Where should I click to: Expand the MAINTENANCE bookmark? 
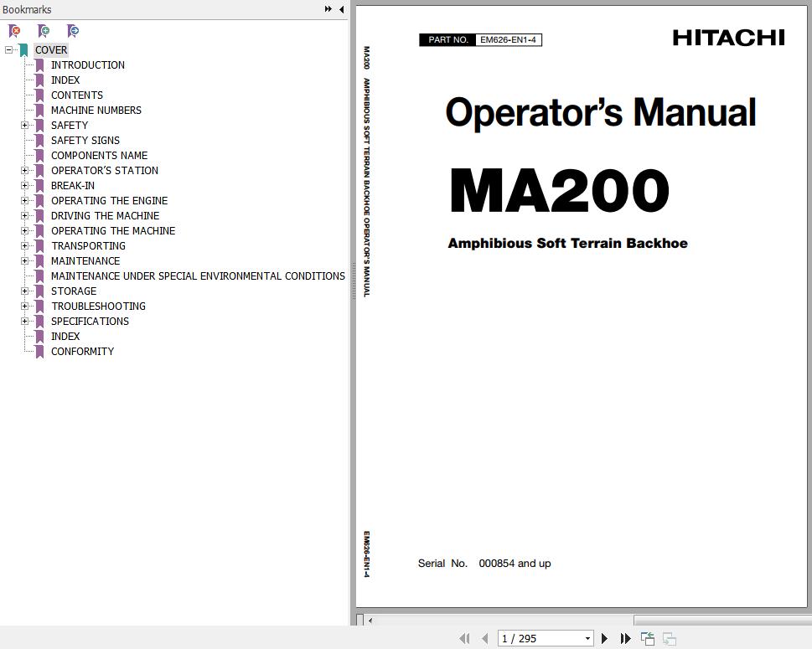pyautogui.click(x=24, y=260)
